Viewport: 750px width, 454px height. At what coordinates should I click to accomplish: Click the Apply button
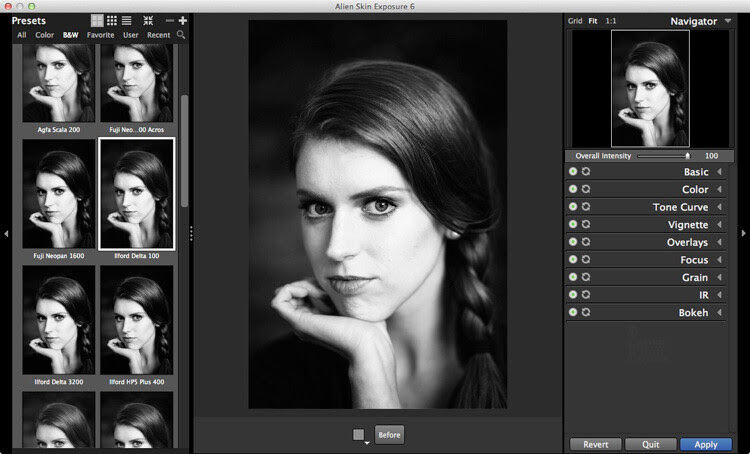705,444
